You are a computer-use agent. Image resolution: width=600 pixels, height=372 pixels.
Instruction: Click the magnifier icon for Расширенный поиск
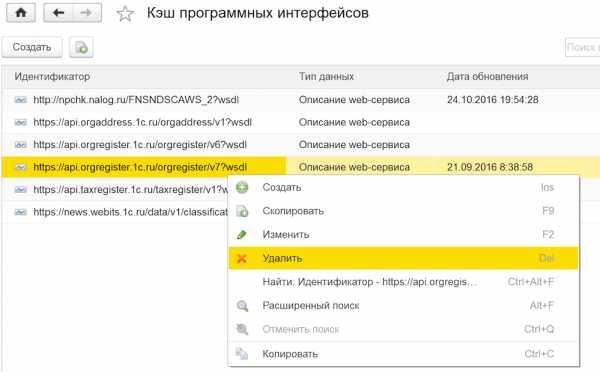pyautogui.click(x=242, y=306)
